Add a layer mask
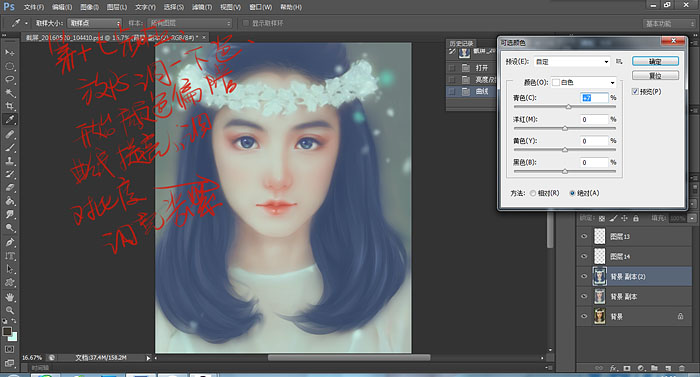The image size is (700, 377). 627,368
